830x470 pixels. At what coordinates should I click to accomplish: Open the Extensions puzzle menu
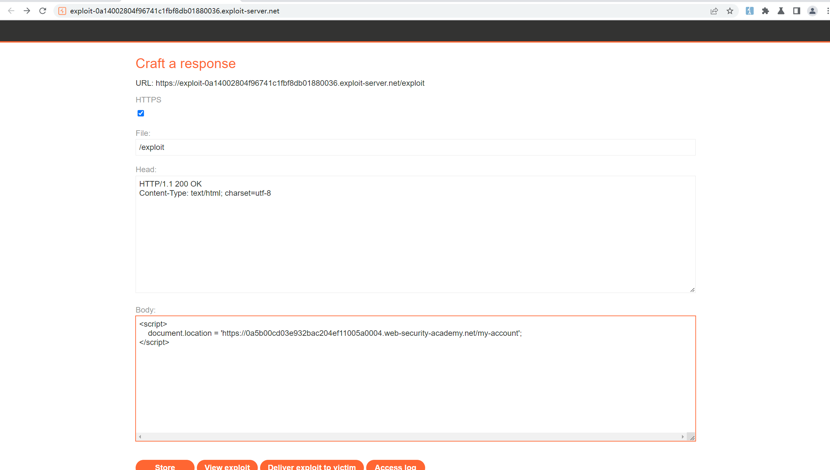point(765,11)
